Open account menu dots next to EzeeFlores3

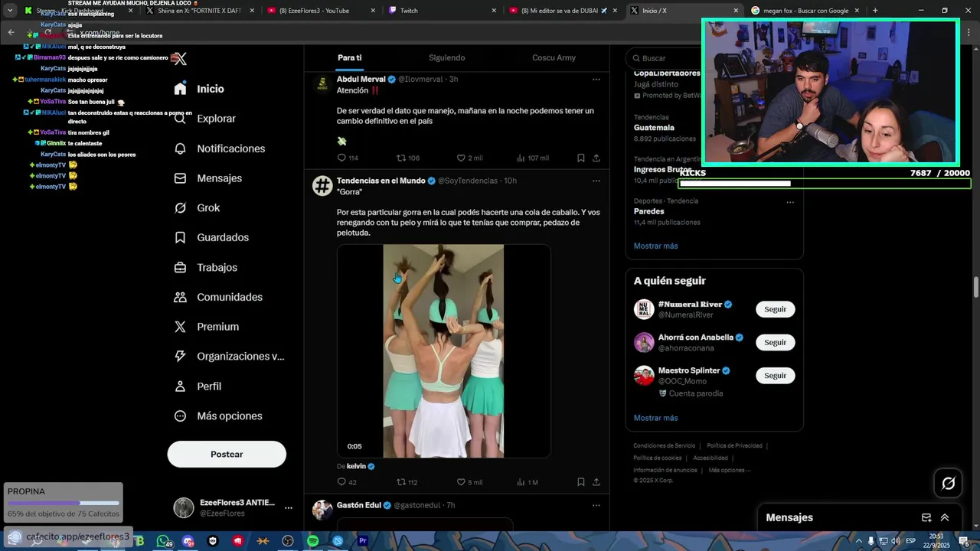[289, 507]
